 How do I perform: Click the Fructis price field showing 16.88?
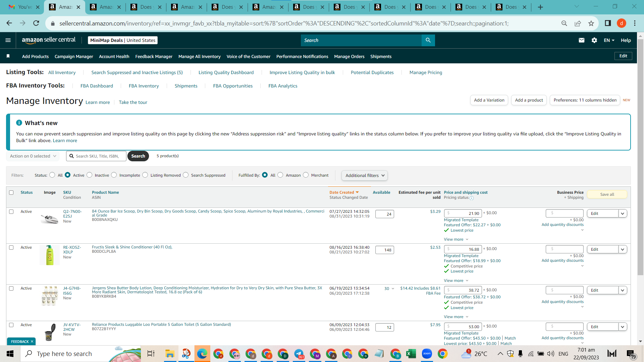click(463, 249)
